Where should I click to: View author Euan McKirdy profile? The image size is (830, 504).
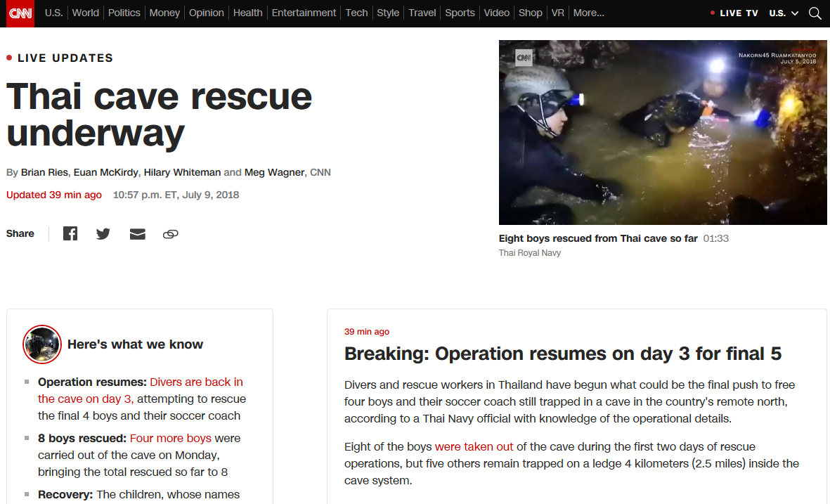[106, 172]
